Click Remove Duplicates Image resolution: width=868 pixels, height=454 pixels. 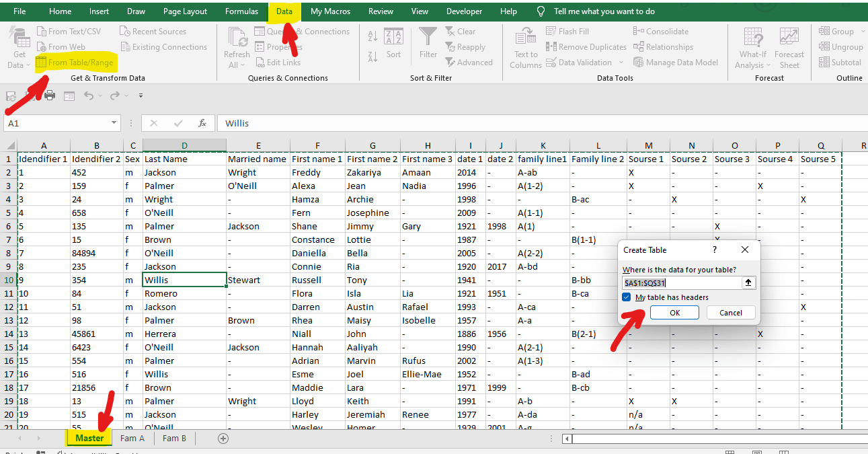coord(586,47)
